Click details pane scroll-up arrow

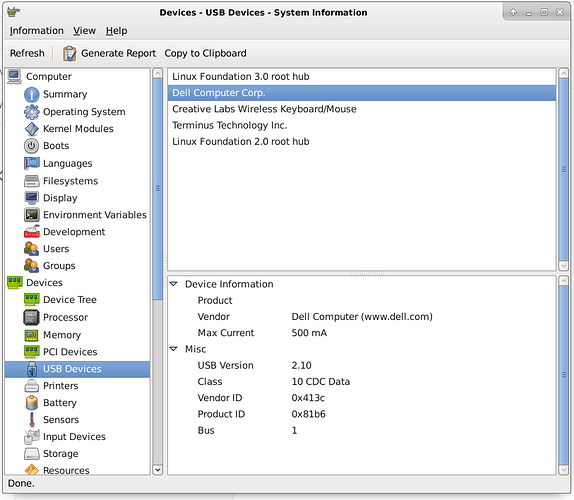point(564,281)
